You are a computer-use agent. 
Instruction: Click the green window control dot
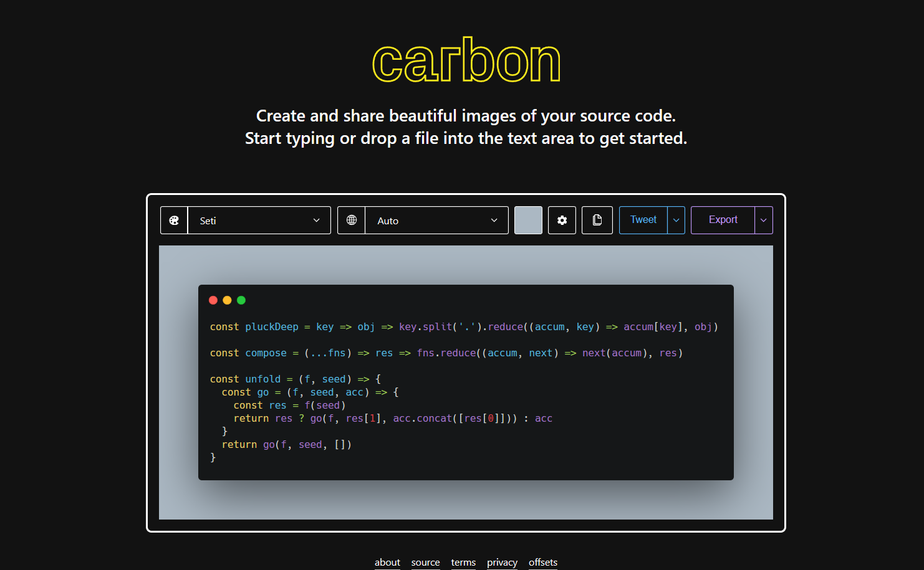(x=241, y=300)
